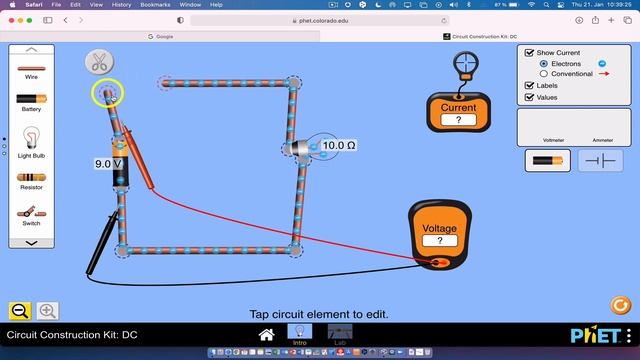Page the component toolbox down with bottom arrow
Image resolution: width=640 pixels, height=360 pixels.
31,243
